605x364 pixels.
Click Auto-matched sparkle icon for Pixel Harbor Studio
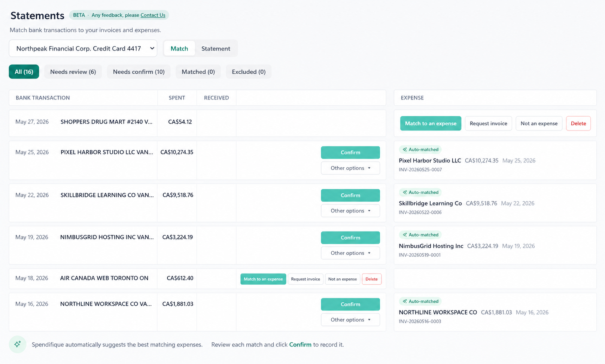[x=405, y=150]
